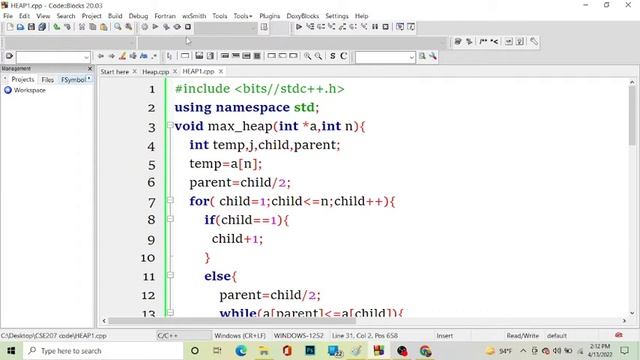Image resolution: width=640 pixels, height=360 pixels.
Task: Click the New file toolbar icon
Action: coord(9,27)
